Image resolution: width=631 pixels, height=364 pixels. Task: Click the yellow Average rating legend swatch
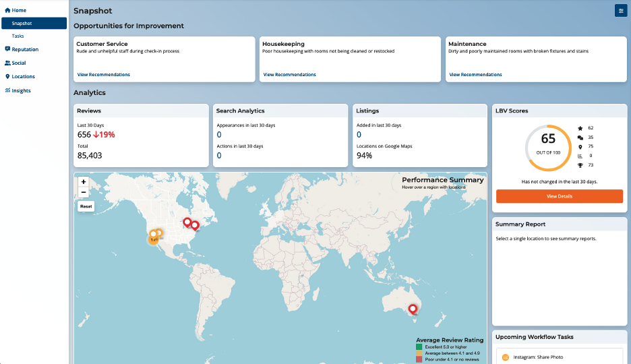(419, 353)
